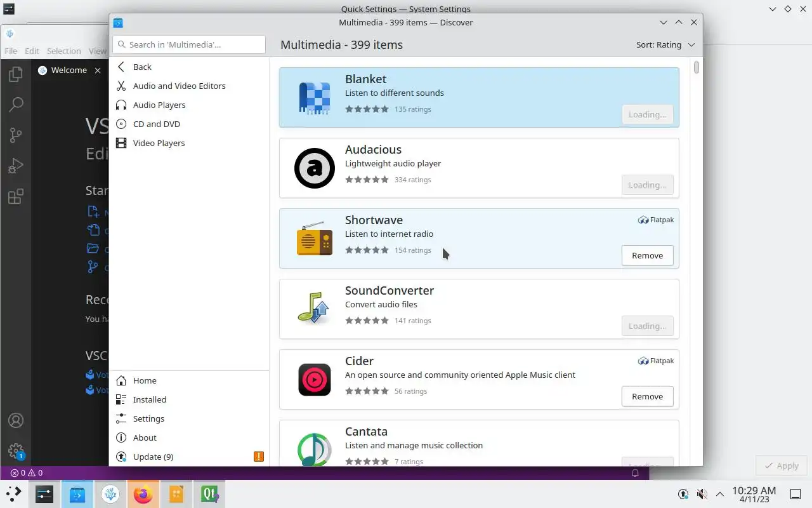Open the Shortwave radio icon

(x=315, y=239)
